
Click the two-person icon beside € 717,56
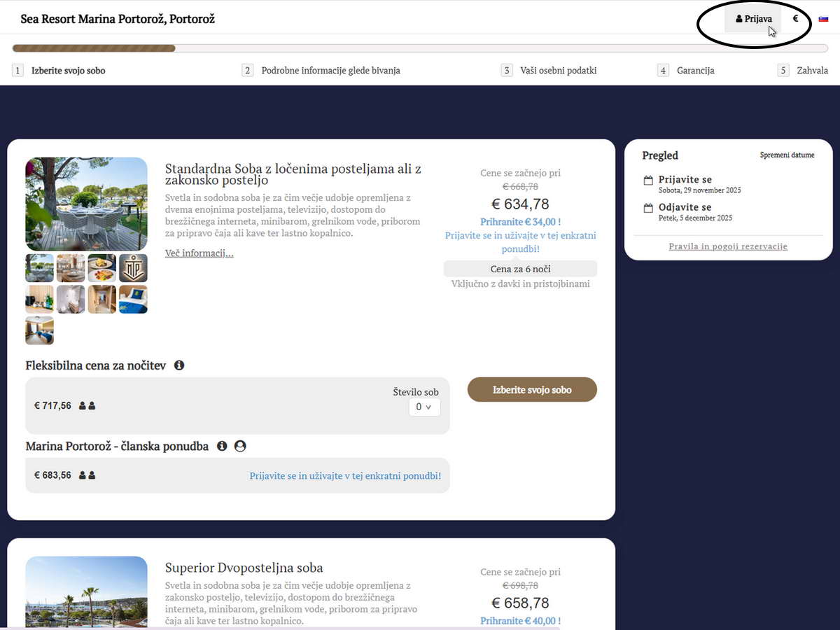click(x=87, y=406)
